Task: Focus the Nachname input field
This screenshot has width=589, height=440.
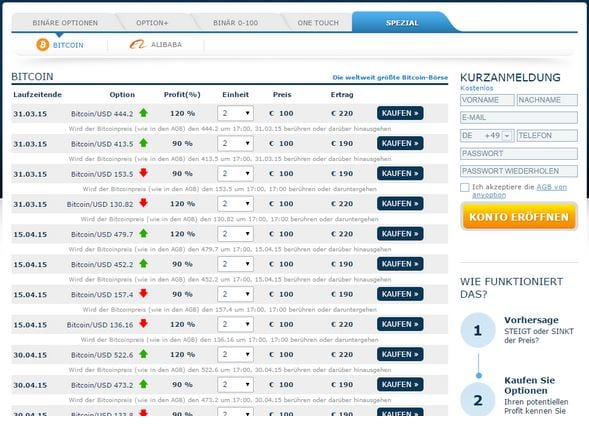Action: (547, 100)
